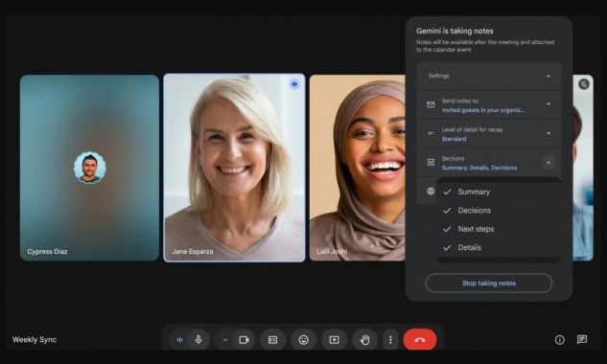Click the envelope icon beside Send notes to
Image resolution: width=607 pixels, height=364 pixels.
pos(431,104)
